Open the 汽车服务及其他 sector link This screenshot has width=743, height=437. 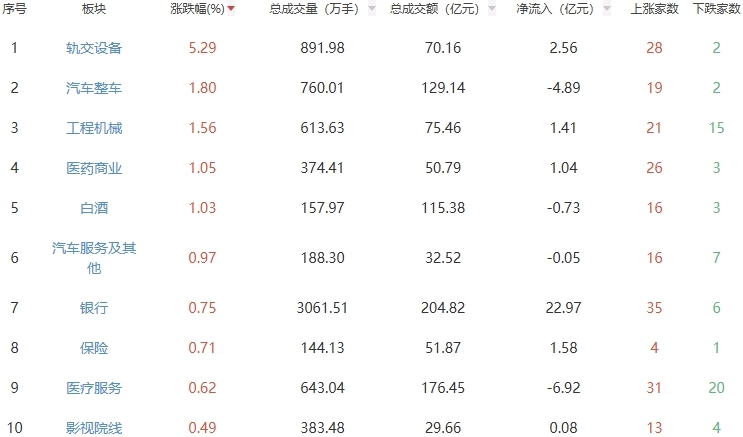coord(94,258)
